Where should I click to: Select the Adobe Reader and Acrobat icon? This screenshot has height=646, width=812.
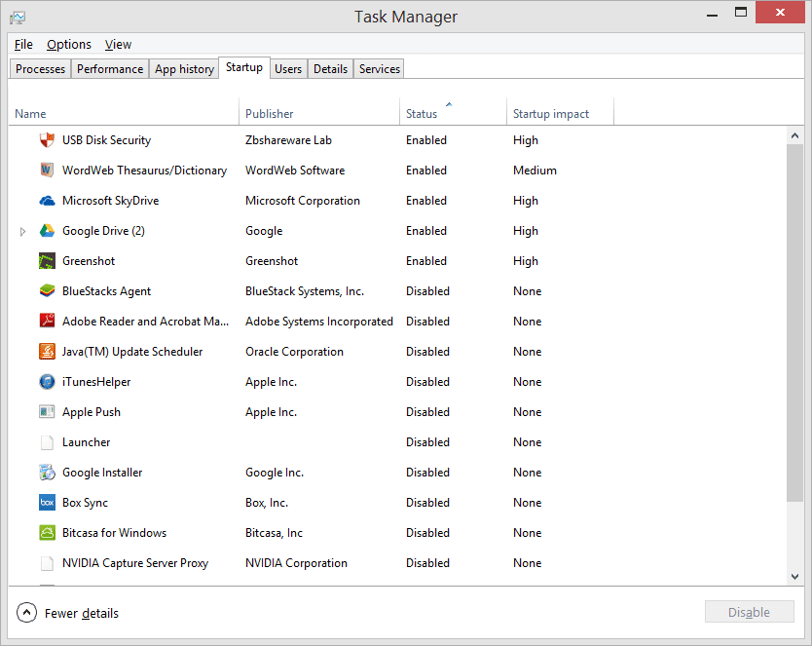(x=47, y=322)
